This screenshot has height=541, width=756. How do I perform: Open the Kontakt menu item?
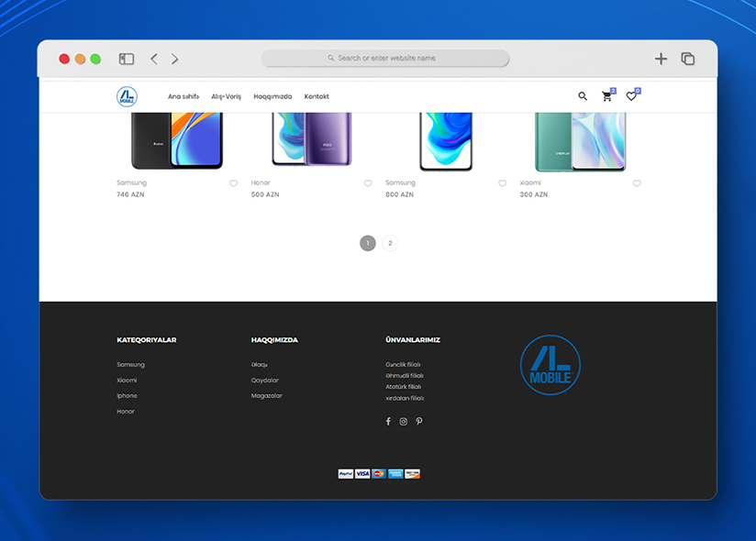(317, 96)
